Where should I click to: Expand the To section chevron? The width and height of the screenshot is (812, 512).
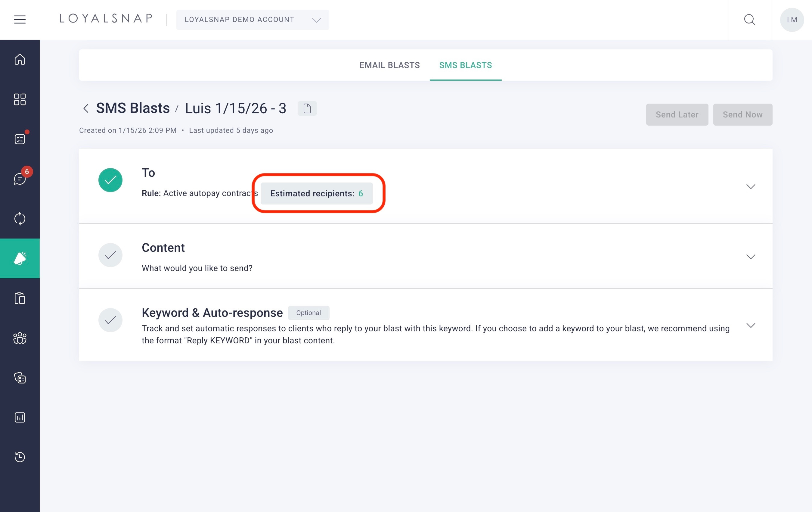[750, 186]
